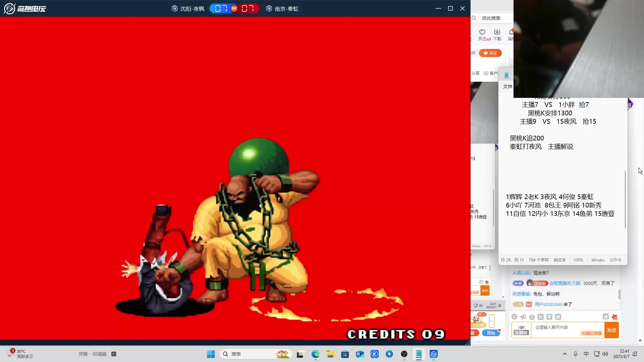Open OBS Studio from taskbar
Image resolution: width=644 pixels, height=362 pixels.
404,354
